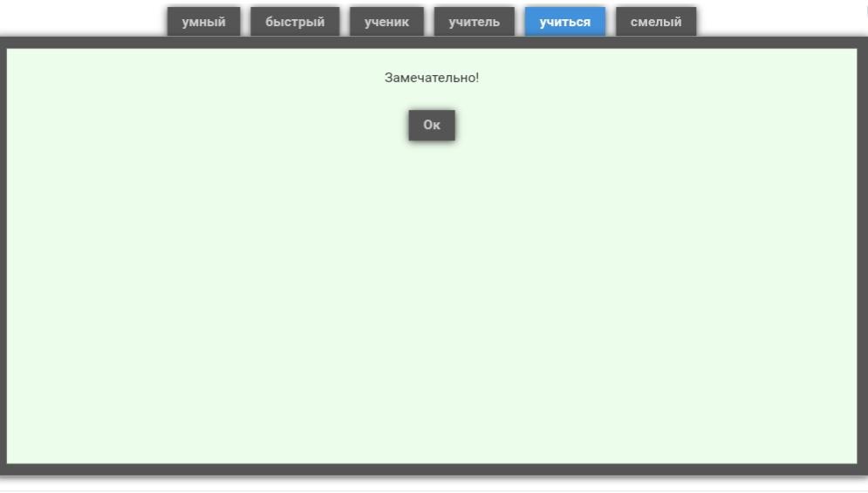Tap the ученик word button
Screen dimensions: 868x493
click(x=386, y=23)
